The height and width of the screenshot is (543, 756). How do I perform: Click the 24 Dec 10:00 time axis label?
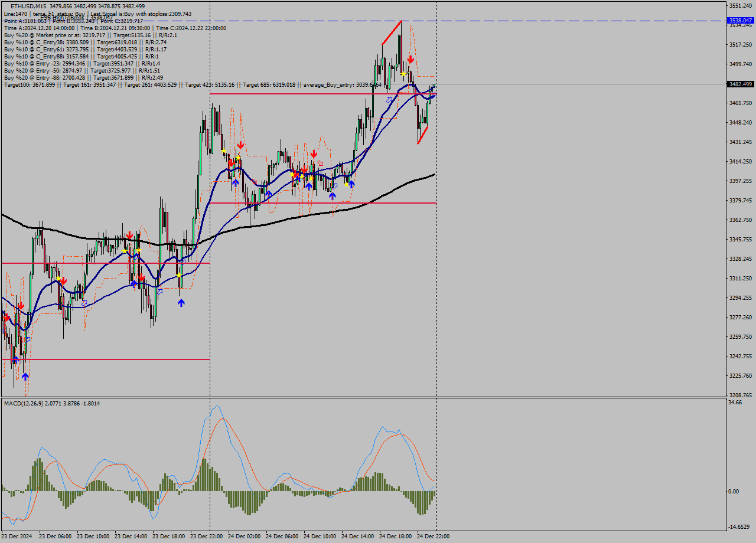(320, 537)
